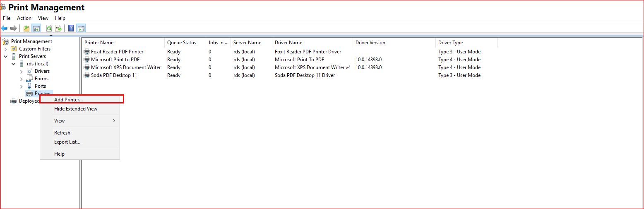Open the Action menu
644x209 pixels.
24,18
